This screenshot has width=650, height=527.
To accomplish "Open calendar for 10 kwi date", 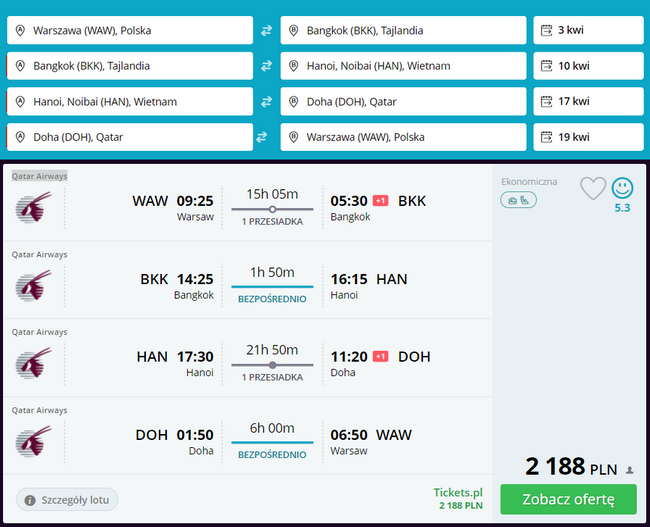I will (x=588, y=66).
